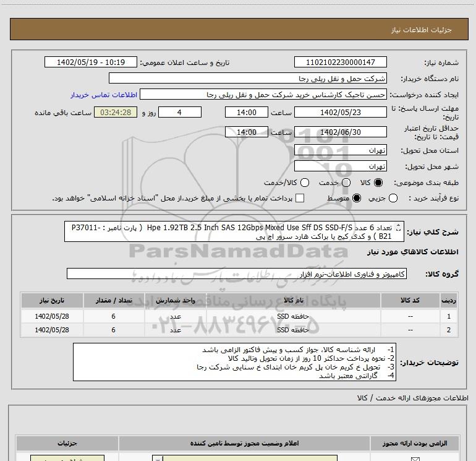
Task: Click the buyer notes text box
Action: point(234,362)
